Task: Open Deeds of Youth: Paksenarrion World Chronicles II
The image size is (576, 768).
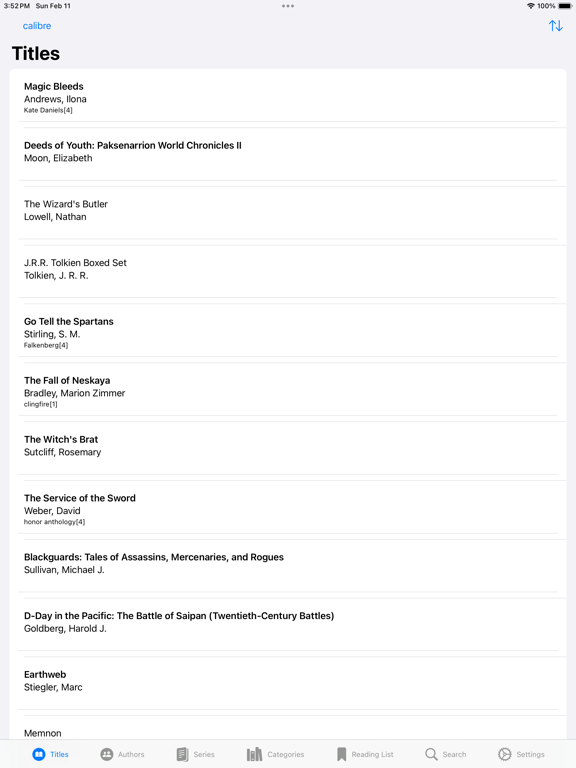Action: tap(288, 157)
